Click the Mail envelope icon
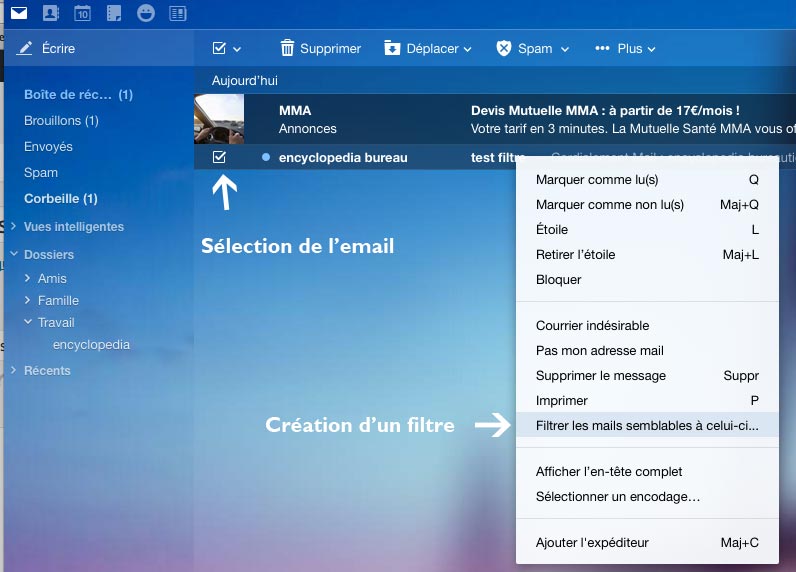Viewport: 796px width, 572px height. (18, 14)
